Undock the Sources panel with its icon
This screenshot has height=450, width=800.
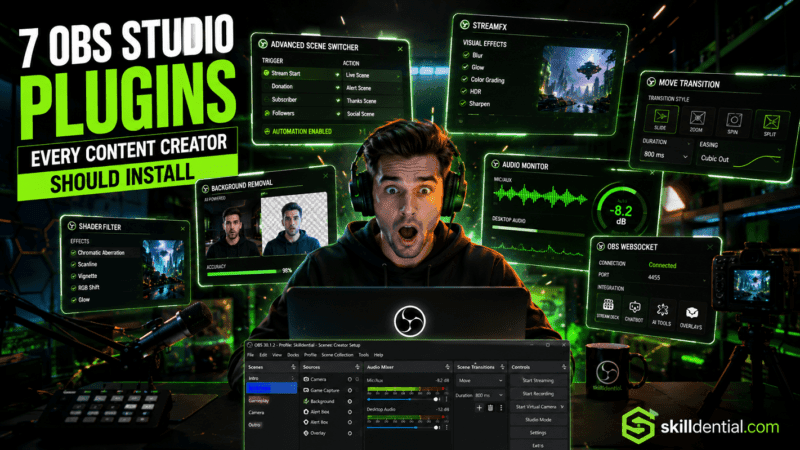click(357, 367)
